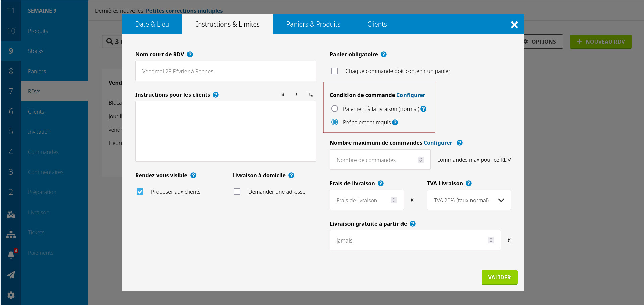
Task: Click the italic formatting icon
Action: (296, 95)
